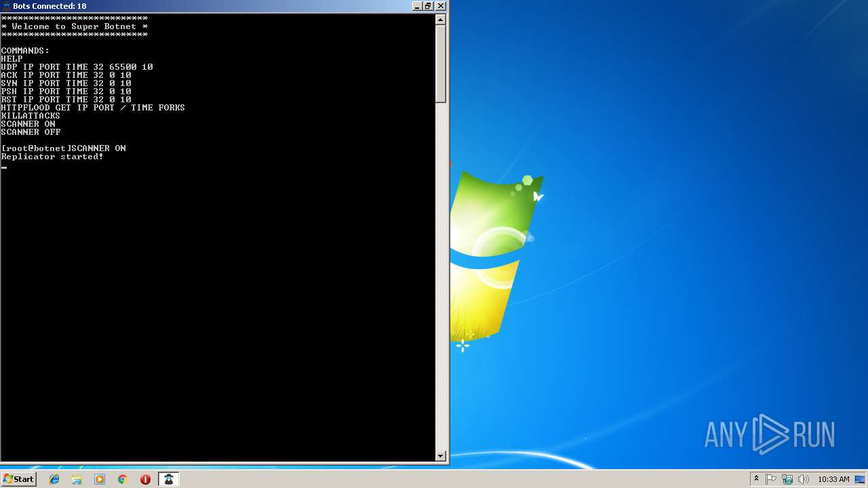Viewport: 868px width, 488px height.
Task: Click the 'COMMANDS:' heading in console
Action: (x=25, y=51)
